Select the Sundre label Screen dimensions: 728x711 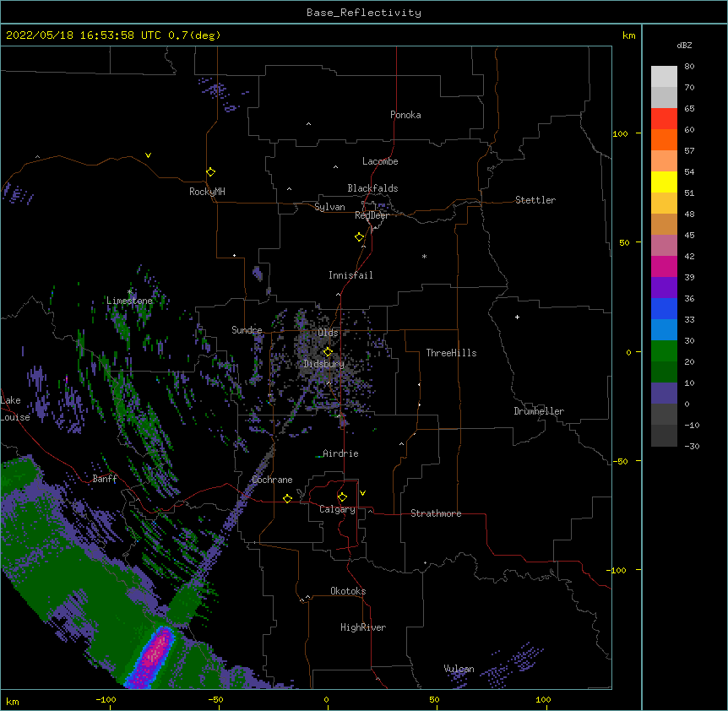247,330
